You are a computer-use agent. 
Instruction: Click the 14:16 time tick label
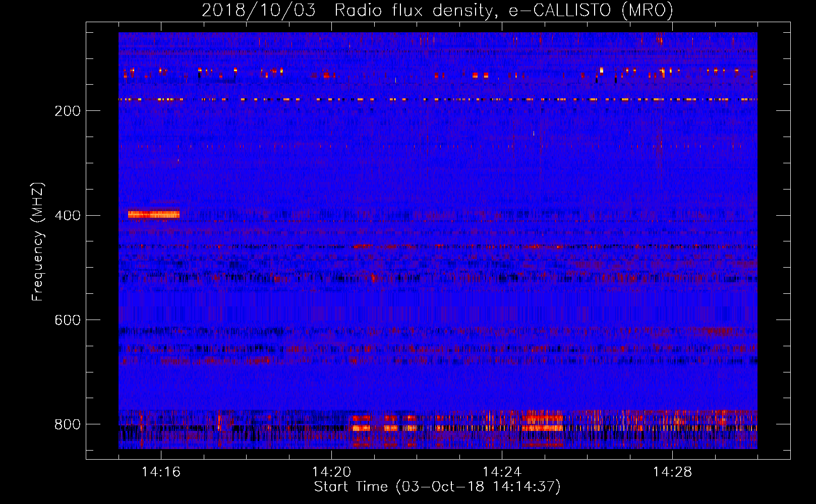[x=161, y=472]
